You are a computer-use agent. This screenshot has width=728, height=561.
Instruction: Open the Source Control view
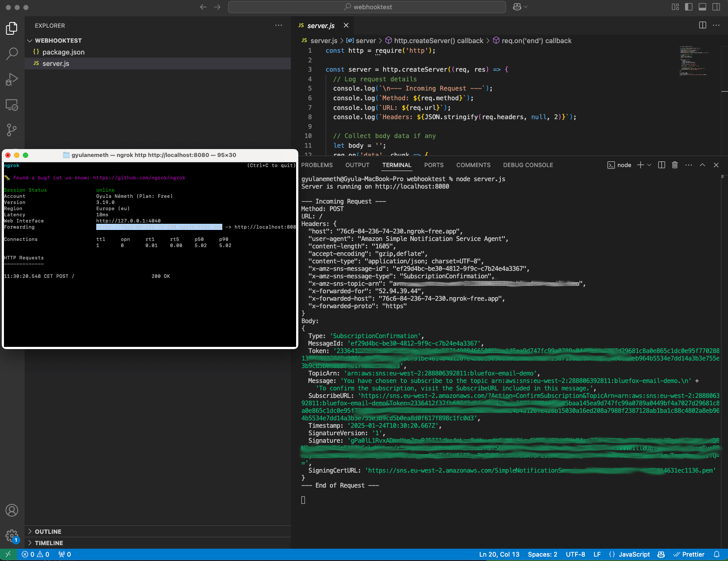[12, 130]
